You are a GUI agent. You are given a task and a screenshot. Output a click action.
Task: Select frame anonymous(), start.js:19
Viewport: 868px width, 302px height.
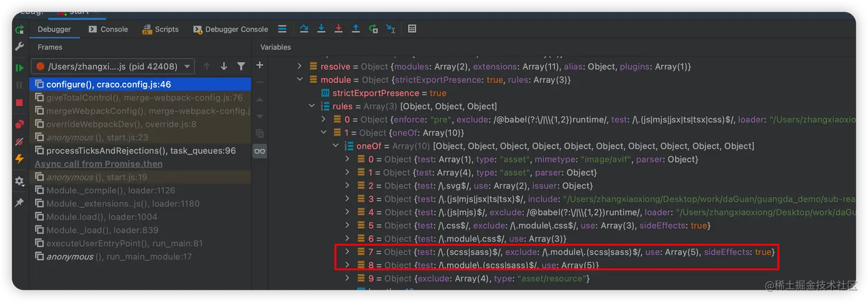click(x=141, y=177)
